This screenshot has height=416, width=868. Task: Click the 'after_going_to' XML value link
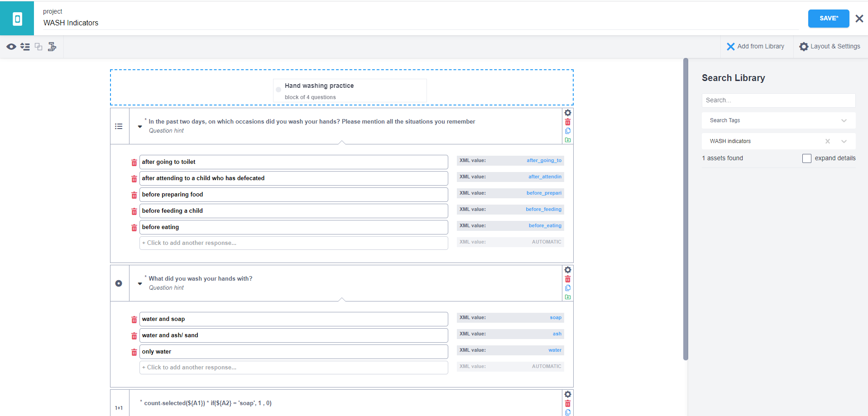coord(544,160)
